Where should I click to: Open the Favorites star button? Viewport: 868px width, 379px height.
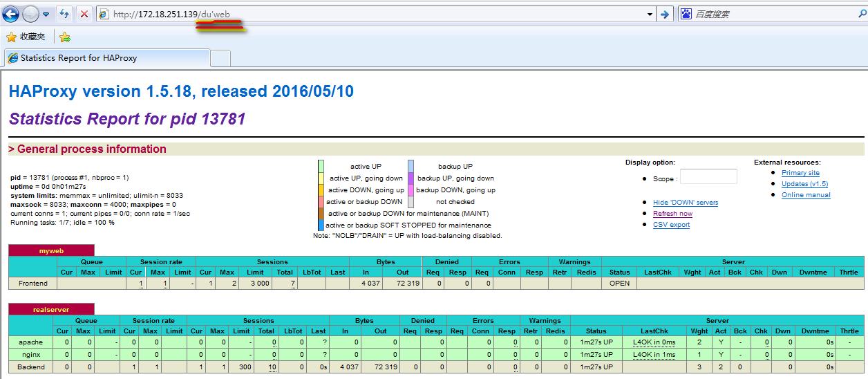tap(11, 37)
